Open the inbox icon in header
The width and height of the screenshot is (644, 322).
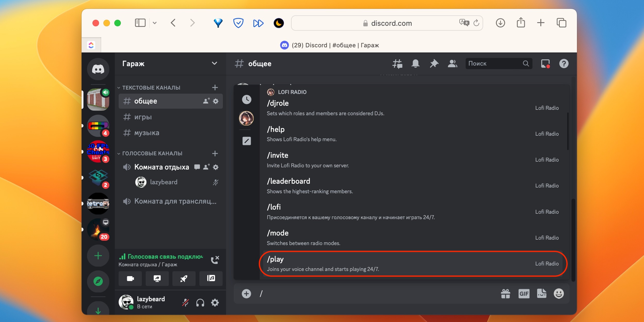coord(545,64)
